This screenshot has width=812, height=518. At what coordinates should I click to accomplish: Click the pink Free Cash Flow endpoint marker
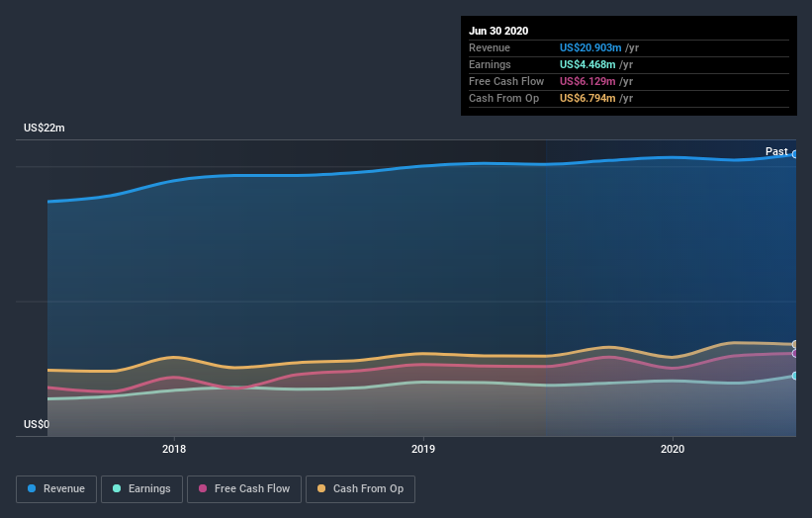tap(795, 354)
